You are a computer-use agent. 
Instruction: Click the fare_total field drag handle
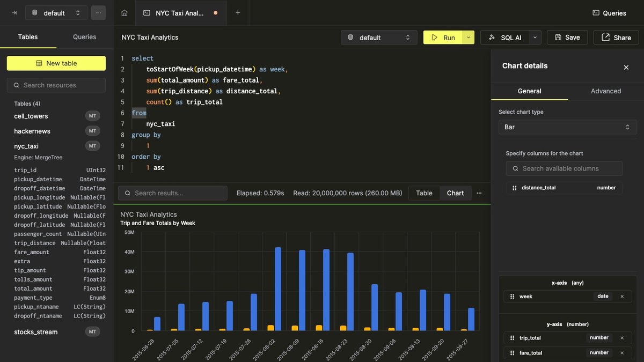(x=512, y=353)
